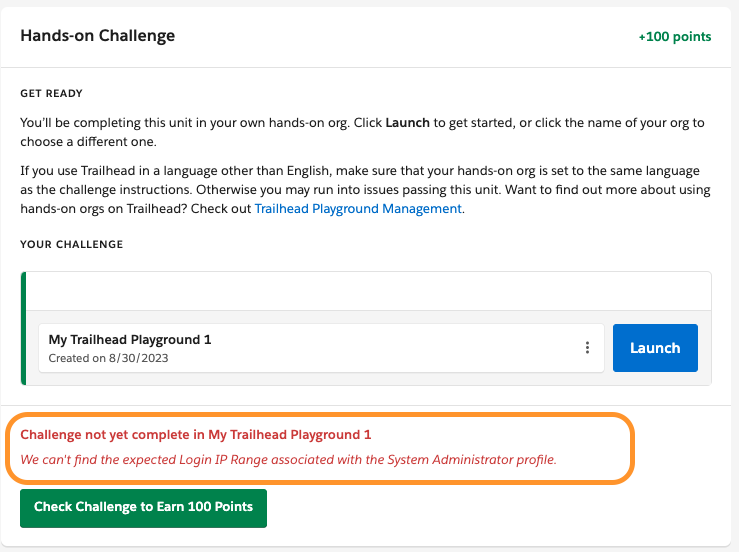The width and height of the screenshot is (739, 552).
Task: Click the bold Launch word in instructions
Action: pyautogui.click(x=408, y=123)
